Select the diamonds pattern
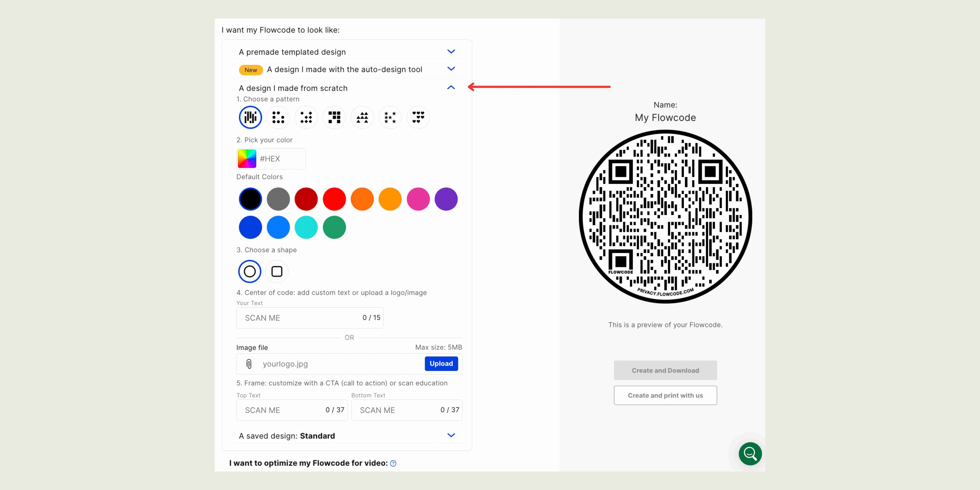 tap(306, 117)
